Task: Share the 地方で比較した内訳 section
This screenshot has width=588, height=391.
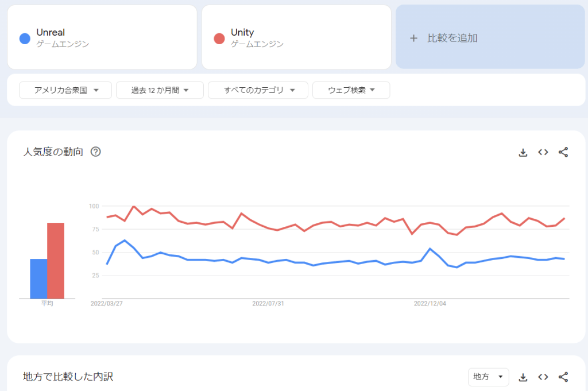Action: (x=563, y=377)
